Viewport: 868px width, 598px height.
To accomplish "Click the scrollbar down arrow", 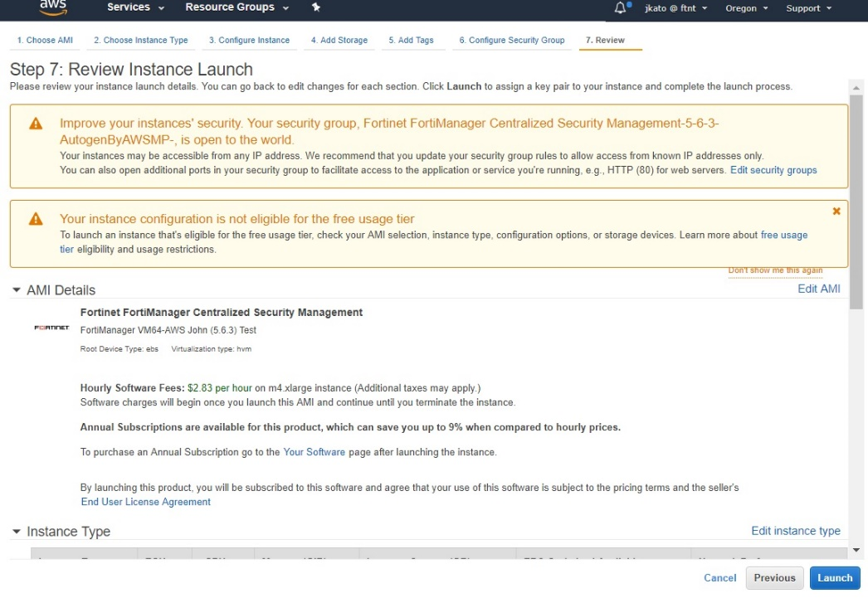I will point(857,549).
